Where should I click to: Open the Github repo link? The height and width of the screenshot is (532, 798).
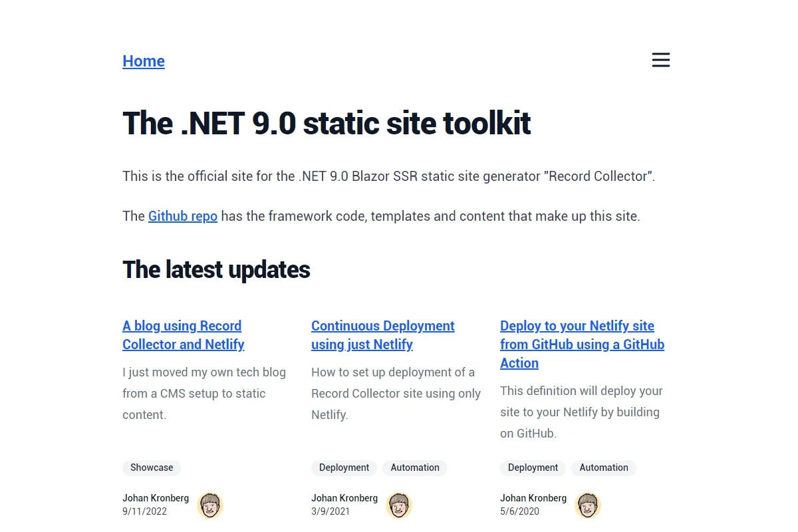[x=183, y=216]
